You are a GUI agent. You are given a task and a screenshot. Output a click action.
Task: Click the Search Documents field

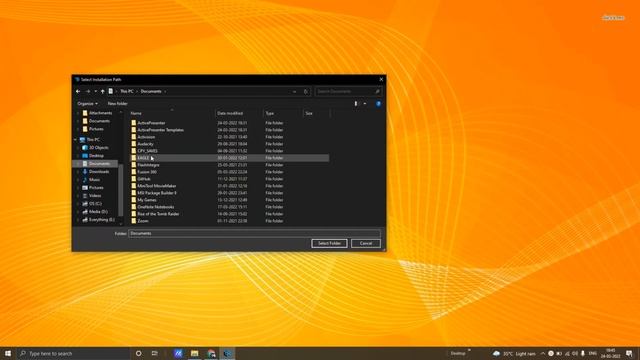point(348,91)
